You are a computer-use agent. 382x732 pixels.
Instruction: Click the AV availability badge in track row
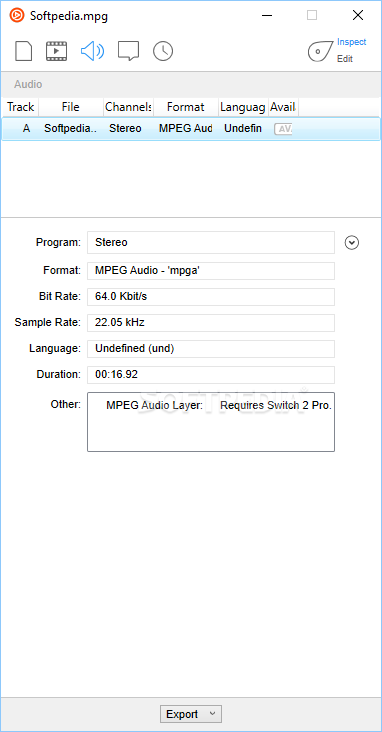[x=283, y=129]
